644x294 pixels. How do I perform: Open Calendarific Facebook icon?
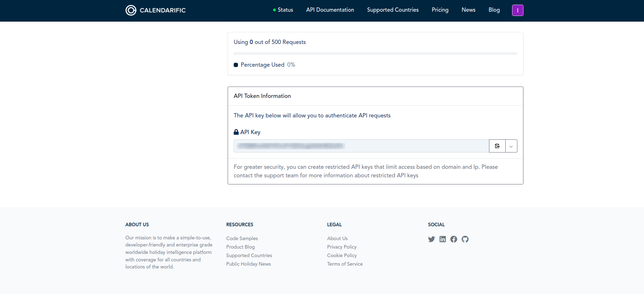click(454, 239)
